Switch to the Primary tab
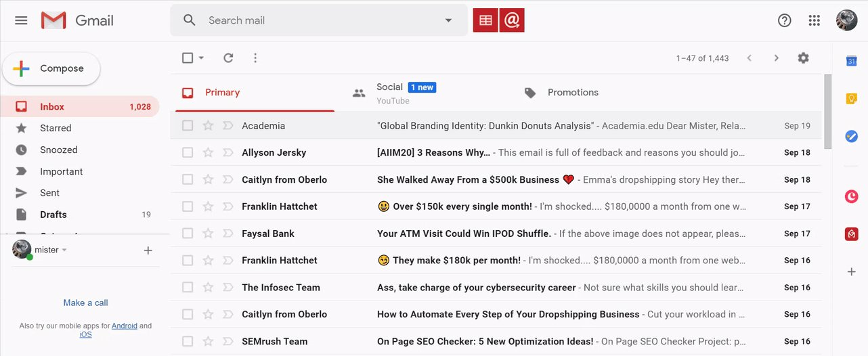This screenshot has width=868, height=356. tap(255, 93)
